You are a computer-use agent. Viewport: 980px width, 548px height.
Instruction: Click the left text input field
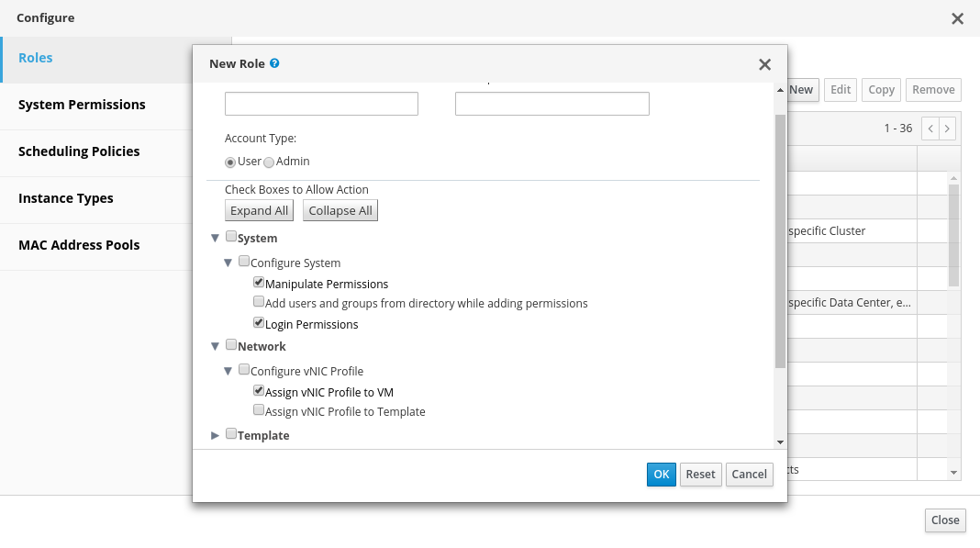[x=321, y=104]
